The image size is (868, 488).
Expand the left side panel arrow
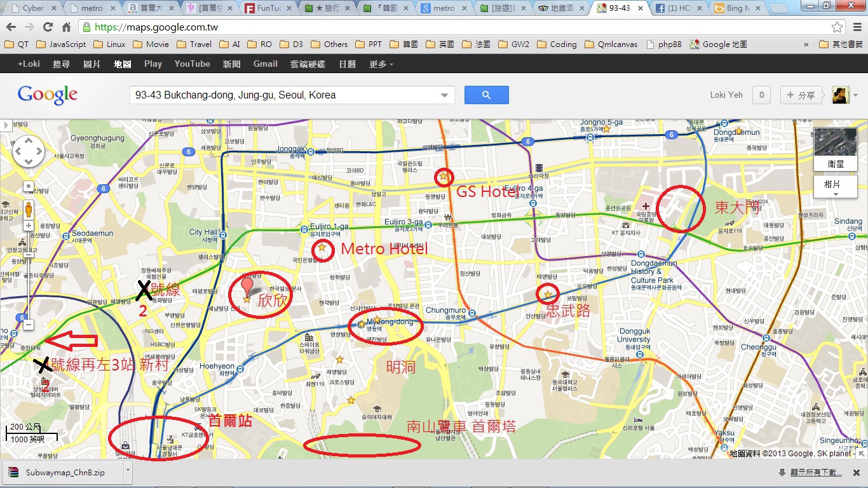coord(5,125)
